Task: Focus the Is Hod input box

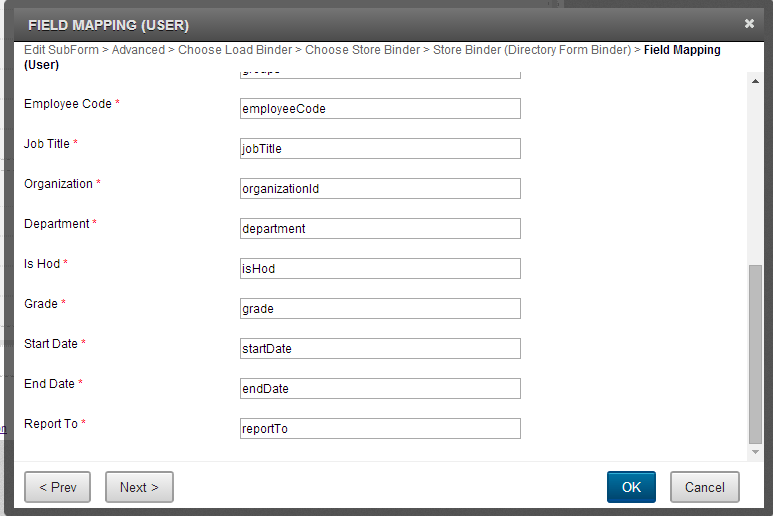Action: (380, 269)
